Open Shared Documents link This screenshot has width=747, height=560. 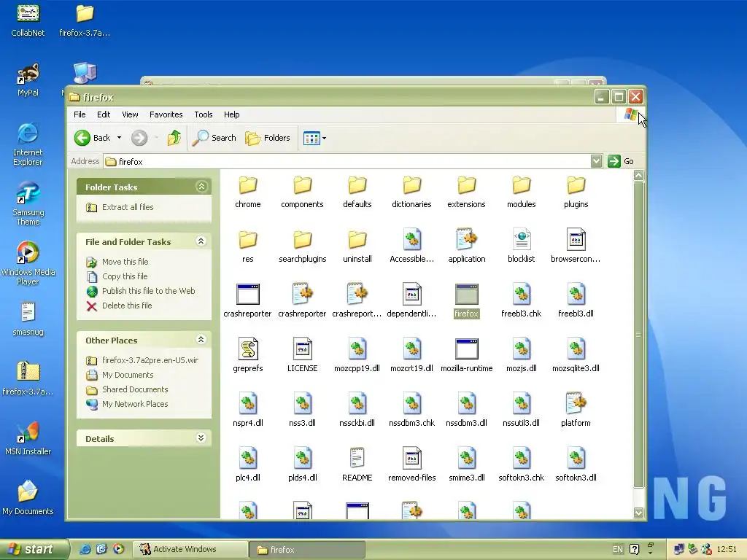pos(135,389)
